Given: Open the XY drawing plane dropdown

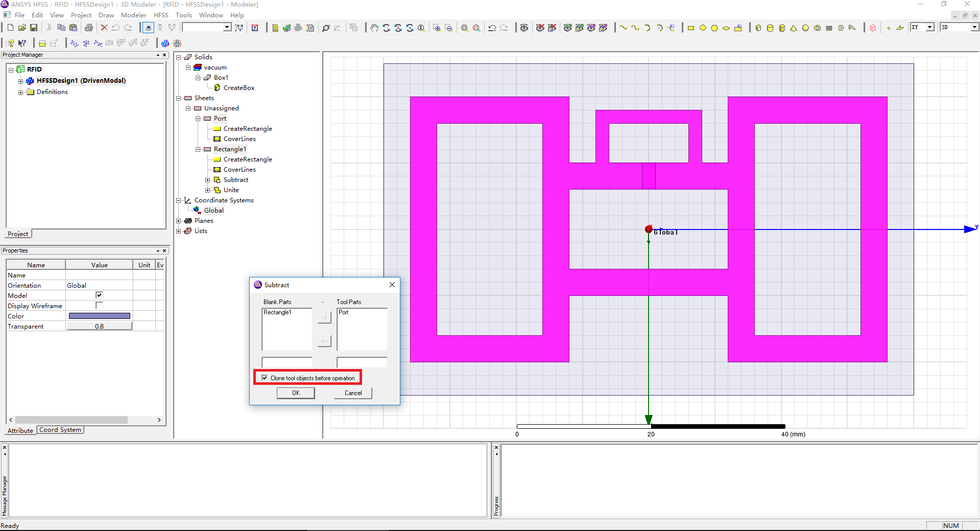Looking at the screenshot, I should 929,27.
